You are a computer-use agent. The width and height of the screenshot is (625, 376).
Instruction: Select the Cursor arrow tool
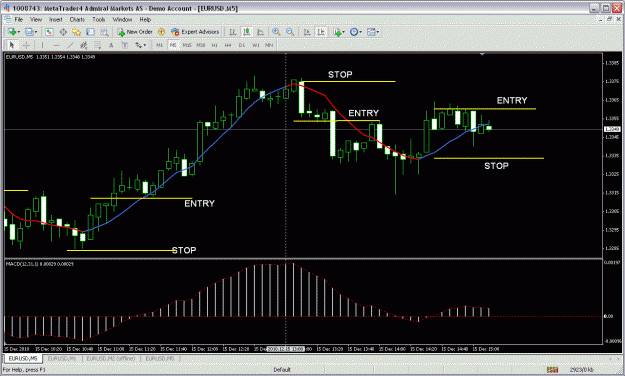point(12,45)
